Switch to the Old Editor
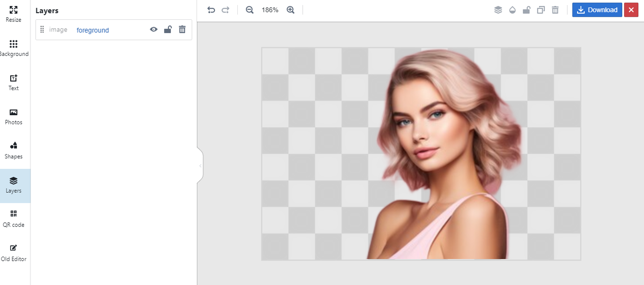644x285 pixels. pos(14,253)
